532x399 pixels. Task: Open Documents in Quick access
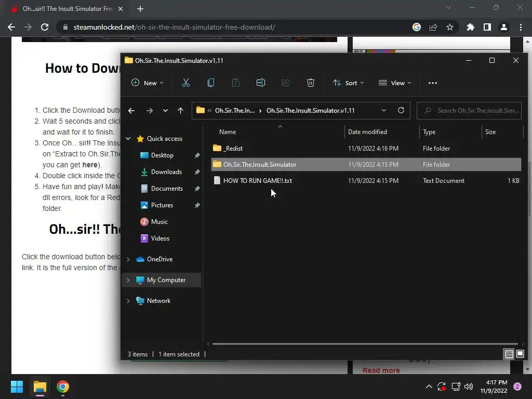coord(167,188)
